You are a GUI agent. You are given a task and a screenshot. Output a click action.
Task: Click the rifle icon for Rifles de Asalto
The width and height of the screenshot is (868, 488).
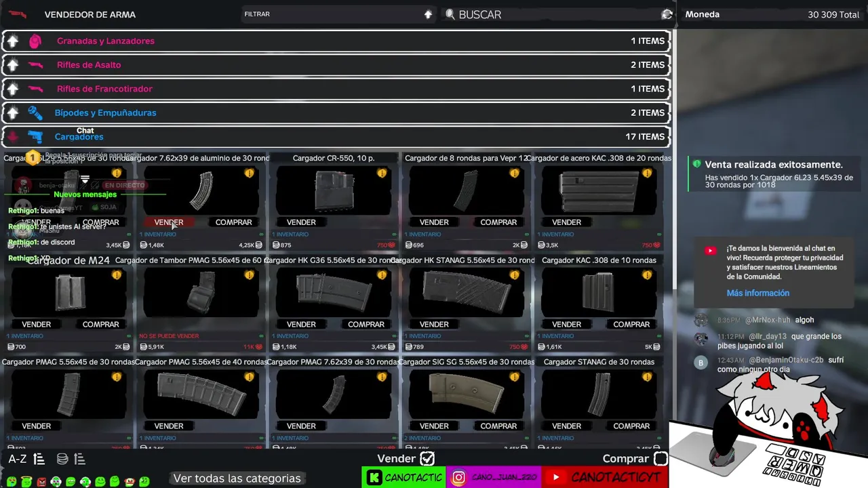pos(35,65)
